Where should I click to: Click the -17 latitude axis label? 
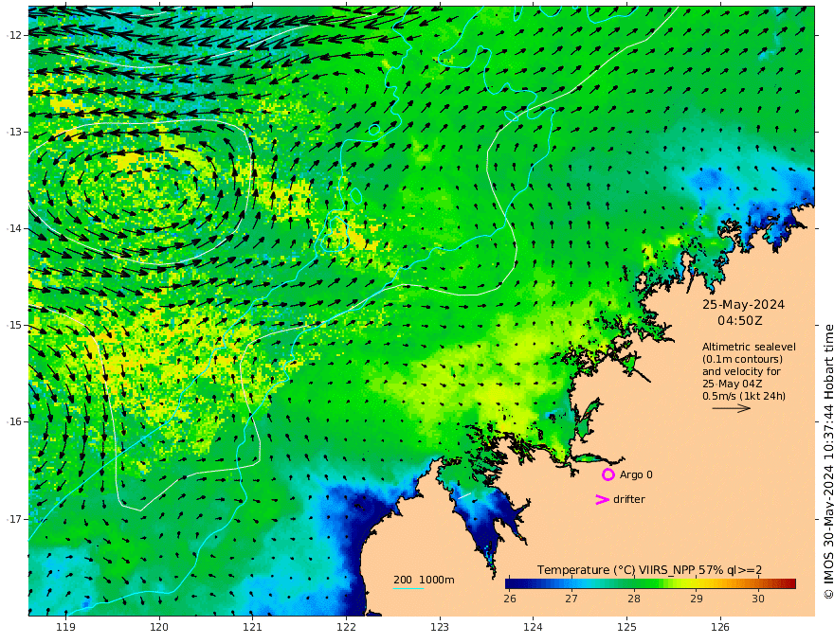tap(14, 519)
